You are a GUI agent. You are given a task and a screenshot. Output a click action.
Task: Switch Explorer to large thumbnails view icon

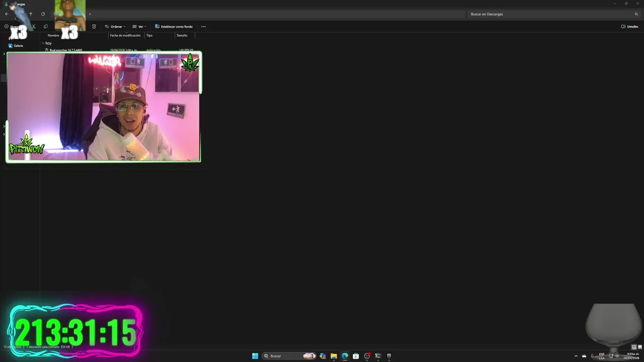click(639, 347)
